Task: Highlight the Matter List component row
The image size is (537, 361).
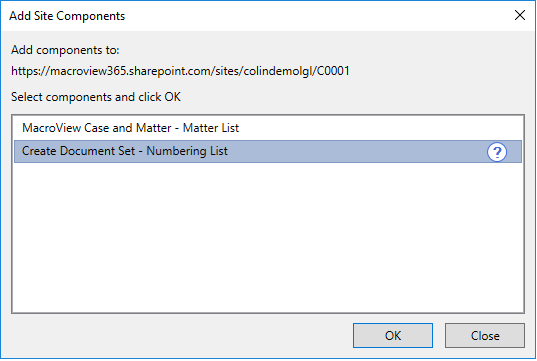Action: click(268, 128)
